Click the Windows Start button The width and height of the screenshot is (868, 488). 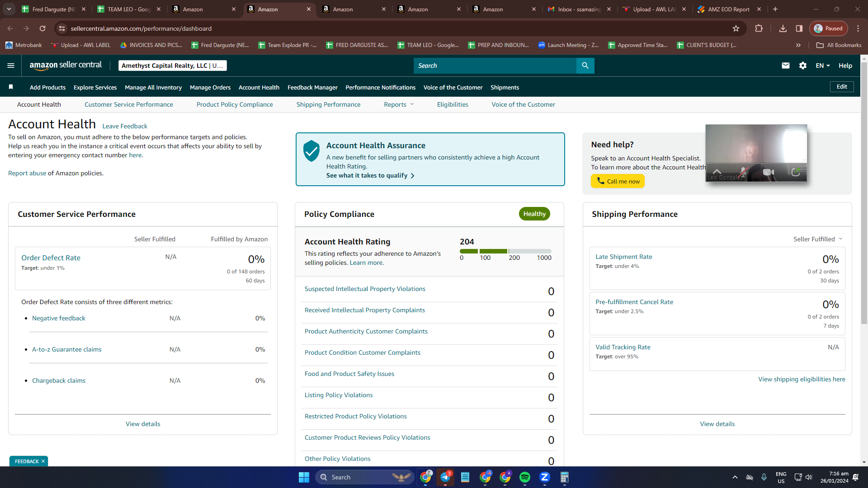point(304,477)
